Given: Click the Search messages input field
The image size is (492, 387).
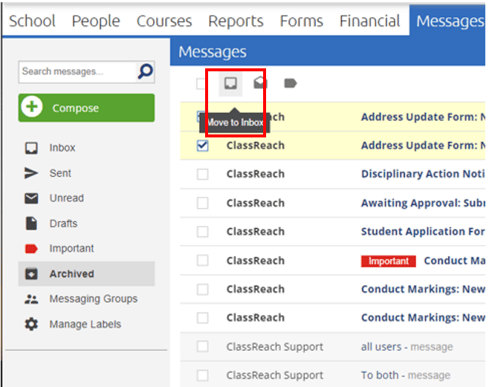Looking at the screenshot, I should [x=78, y=72].
